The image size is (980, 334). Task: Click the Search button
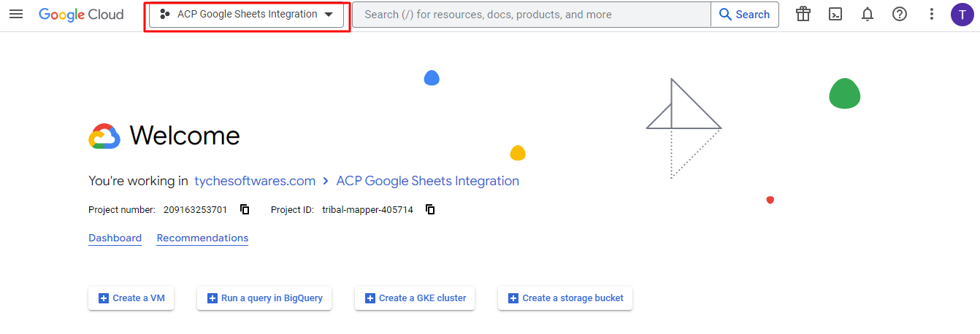click(745, 15)
